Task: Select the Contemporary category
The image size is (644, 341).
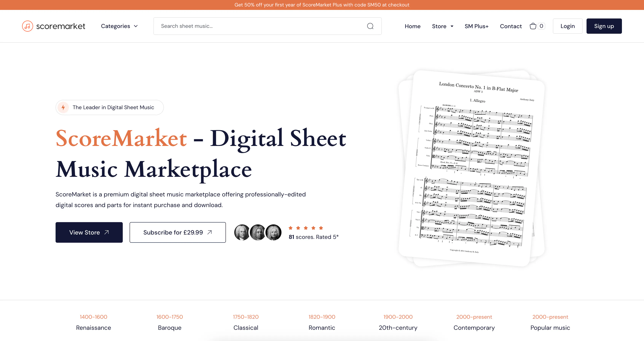Action: [474, 322]
